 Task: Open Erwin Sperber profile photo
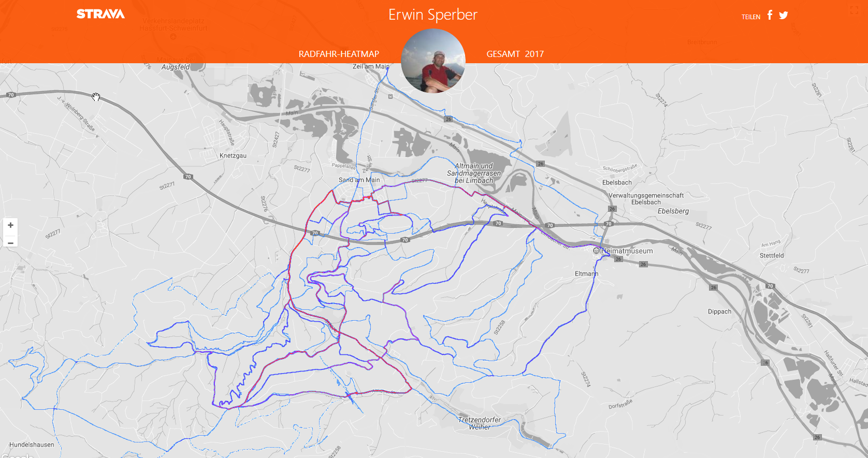point(433,61)
